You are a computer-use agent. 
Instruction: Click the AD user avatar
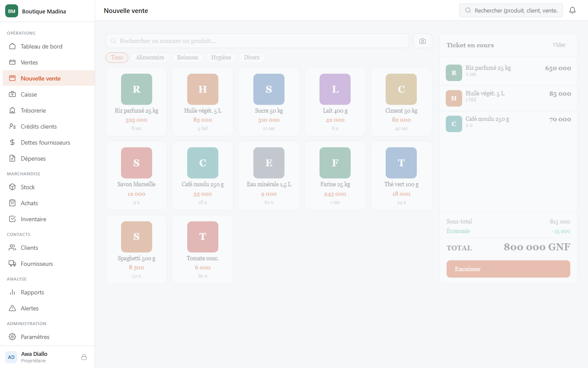(x=11, y=357)
